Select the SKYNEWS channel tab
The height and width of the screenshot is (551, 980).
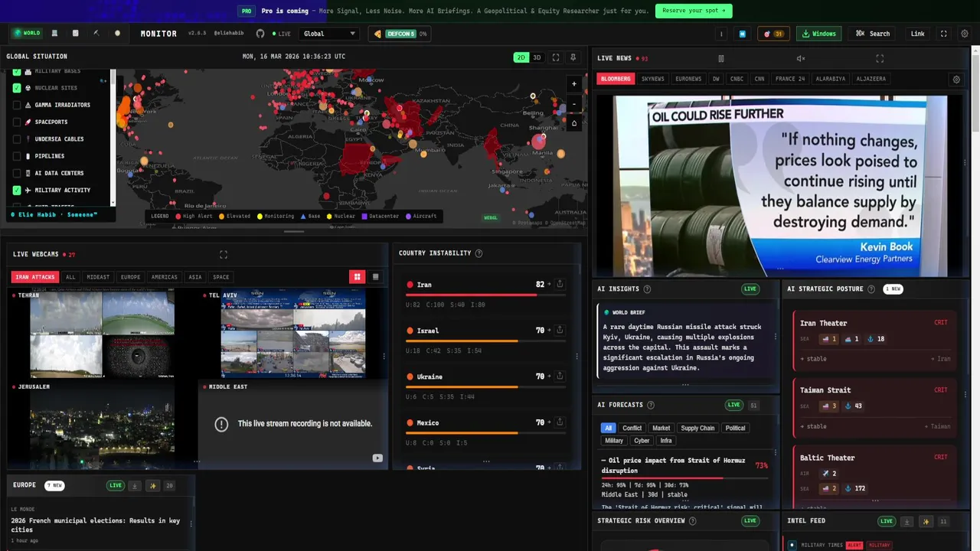coord(652,79)
